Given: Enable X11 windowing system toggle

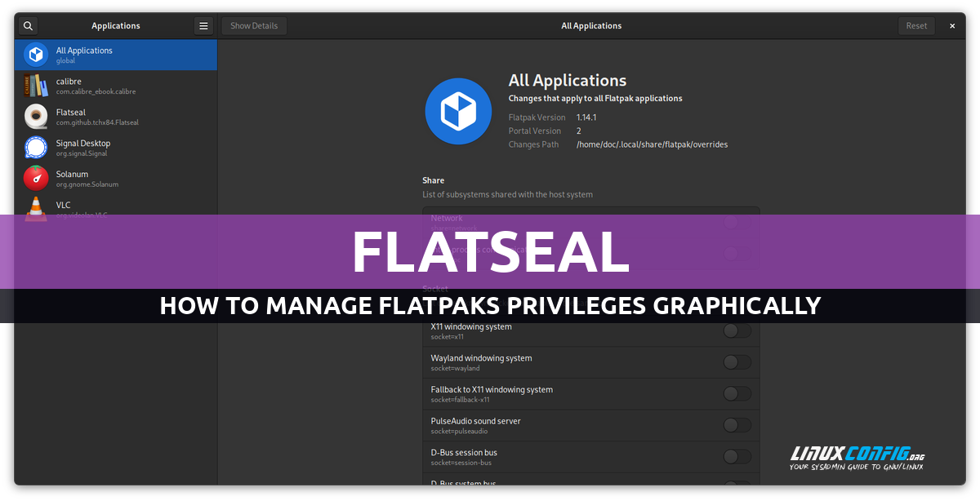Looking at the screenshot, I should click(737, 330).
